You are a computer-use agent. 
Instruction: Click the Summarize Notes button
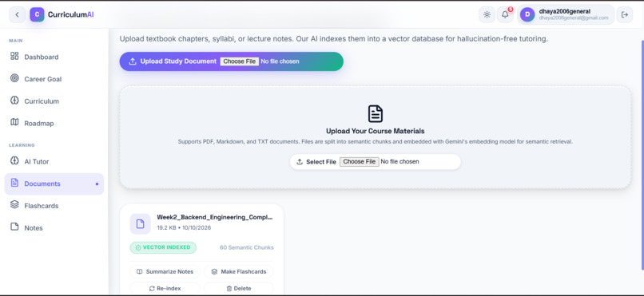pyautogui.click(x=165, y=271)
